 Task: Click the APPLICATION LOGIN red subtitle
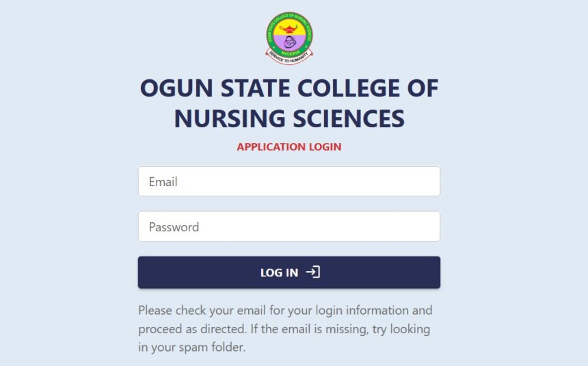[289, 147]
